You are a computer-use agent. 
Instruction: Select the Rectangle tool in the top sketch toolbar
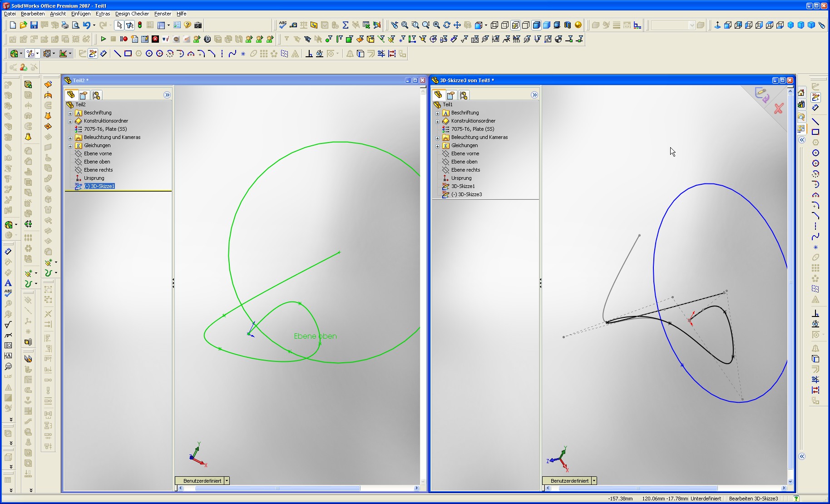128,54
